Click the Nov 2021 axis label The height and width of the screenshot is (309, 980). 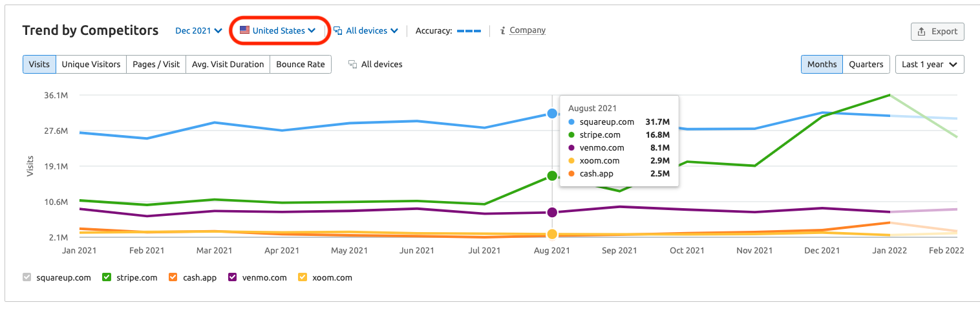[754, 250]
